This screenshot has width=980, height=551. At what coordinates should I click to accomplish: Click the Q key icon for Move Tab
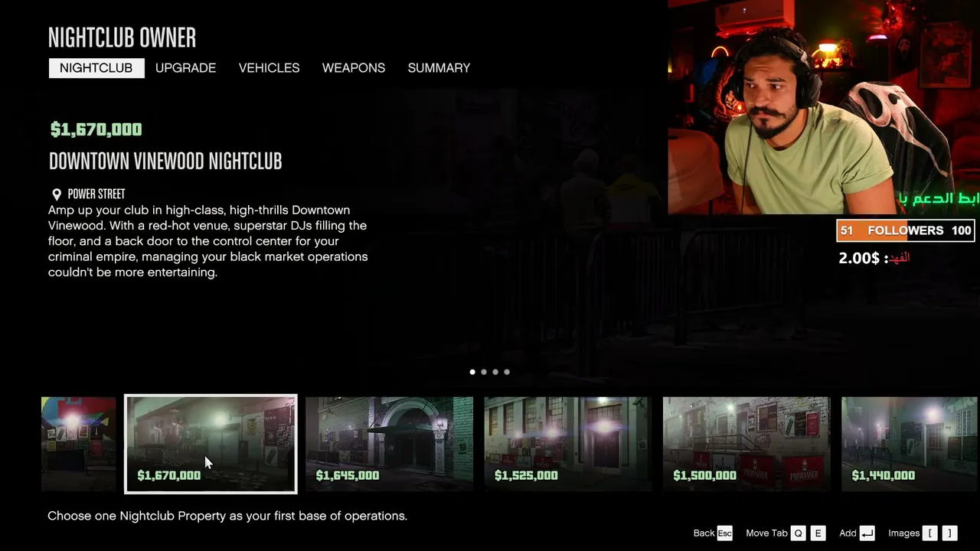coord(799,533)
